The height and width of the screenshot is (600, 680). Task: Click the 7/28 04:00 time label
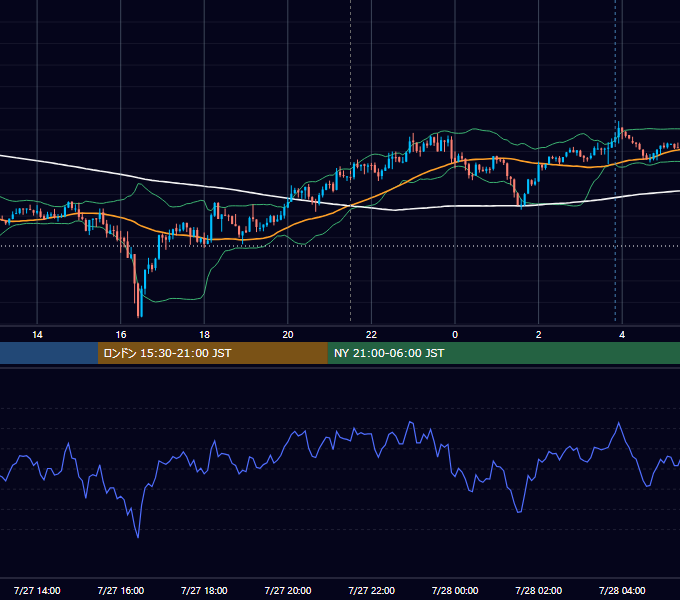pyautogui.click(x=622, y=590)
